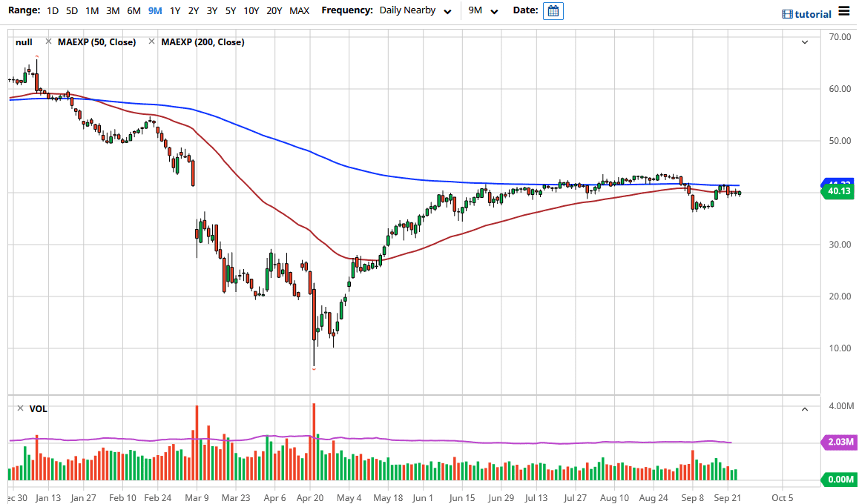
Task: Open the hamburger menu in top-right corner
Action: [845, 11]
